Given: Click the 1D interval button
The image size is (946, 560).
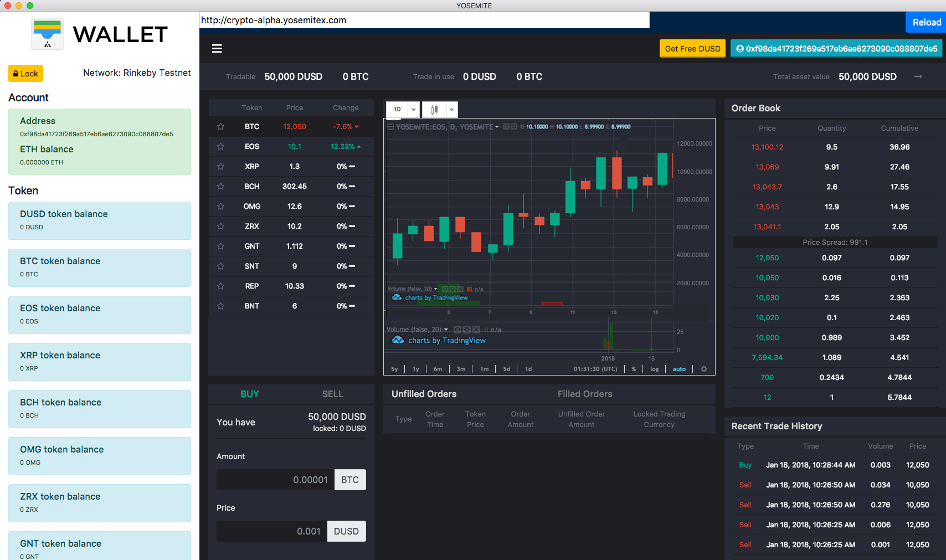Looking at the screenshot, I should click(x=397, y=110).
